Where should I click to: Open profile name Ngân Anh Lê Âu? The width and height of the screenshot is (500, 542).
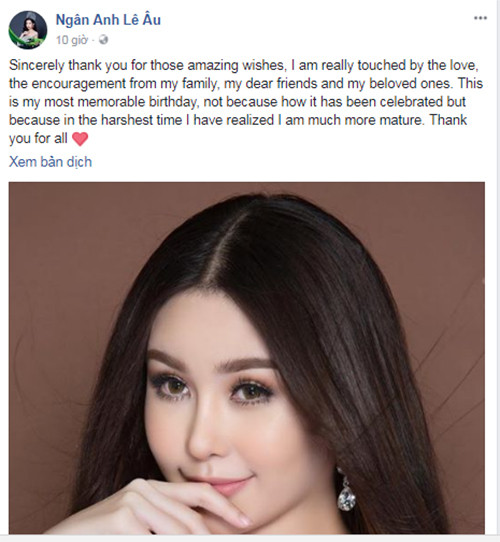(x=108, y=20)
